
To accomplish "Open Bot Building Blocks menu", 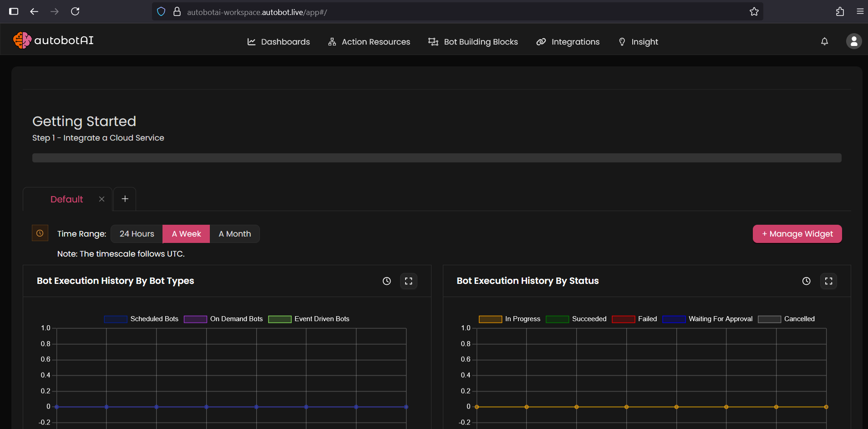I will coord(473,42).
